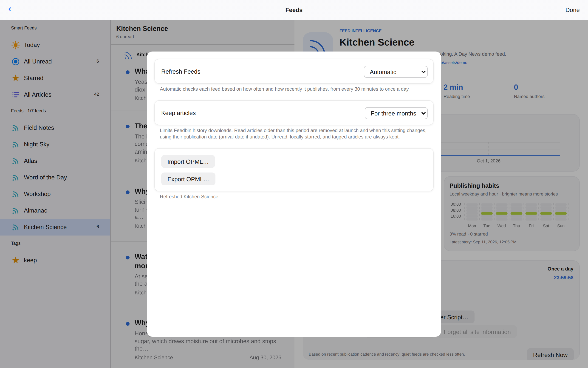This screenshot has width=588, height=368.
Task: Click the FEED INTELLIGENCE label
Action: [360, 31]
